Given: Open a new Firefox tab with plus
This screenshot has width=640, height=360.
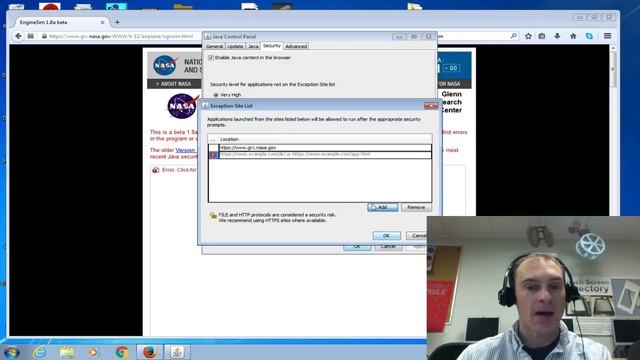Looking at the screenshot, I should point(117,22).
